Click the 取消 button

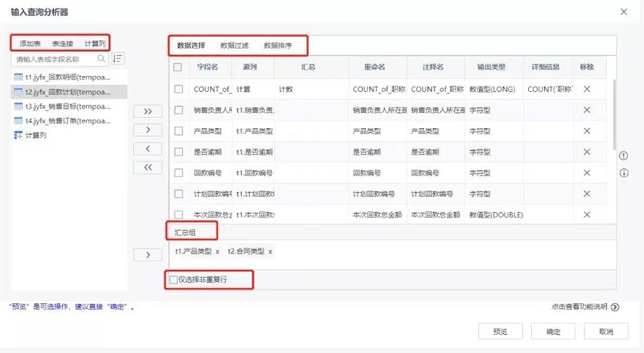tap(606, 332)
